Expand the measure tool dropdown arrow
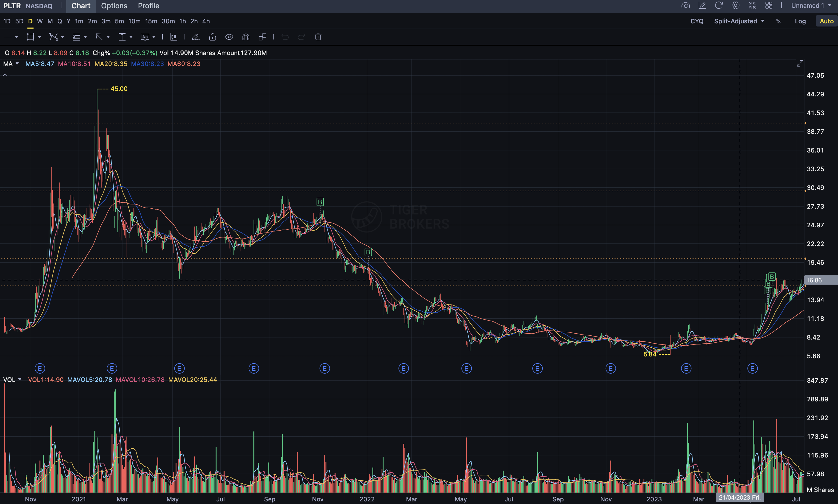Screen dimensions: 838x504 click(131, 37)
